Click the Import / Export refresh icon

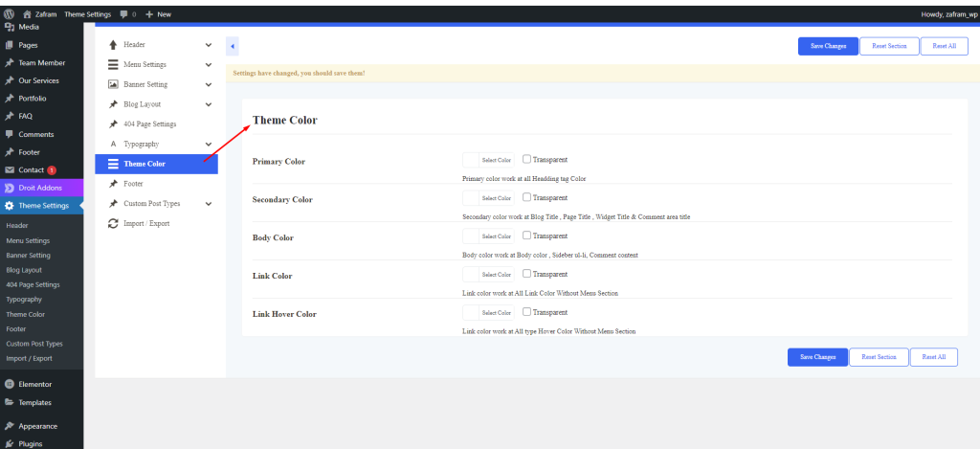click(x=113, y=223)
